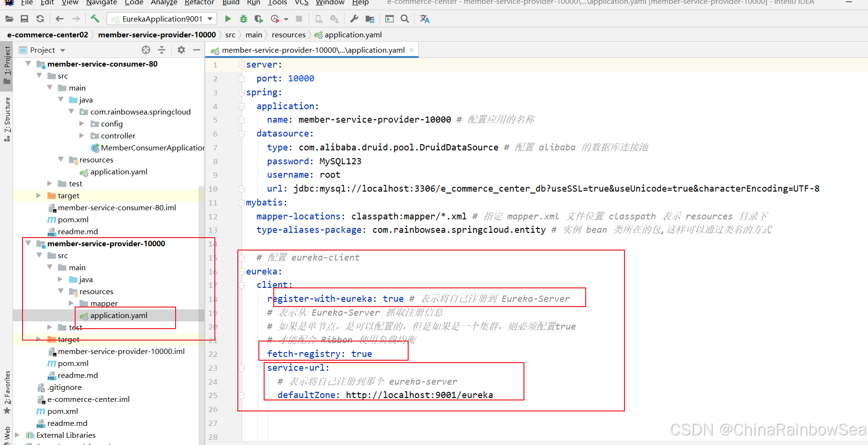Click the Synchronize refresh icon
The image size is (868, 445).
tap(40, 19)
